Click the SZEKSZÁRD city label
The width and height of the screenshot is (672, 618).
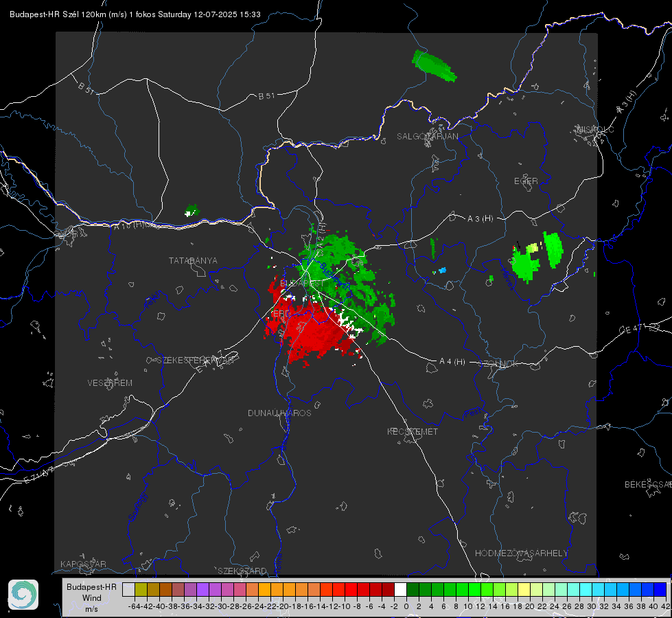tap(242, 571)
